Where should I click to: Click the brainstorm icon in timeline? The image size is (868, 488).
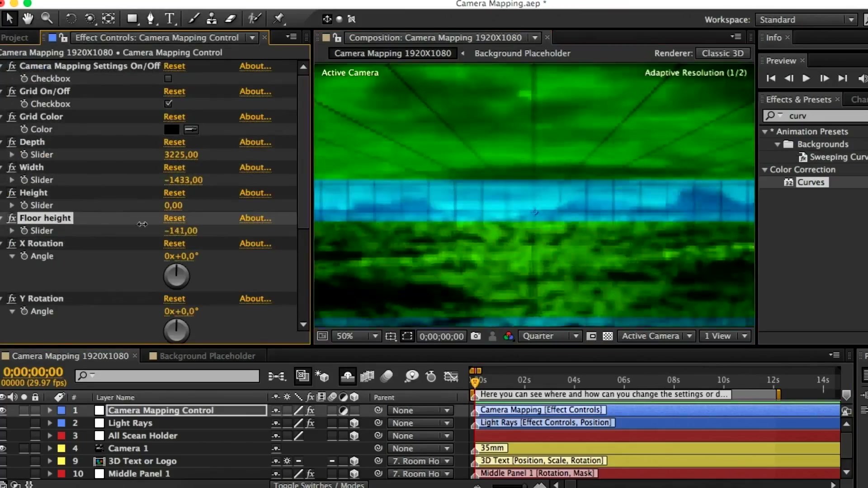pos(411,375)
